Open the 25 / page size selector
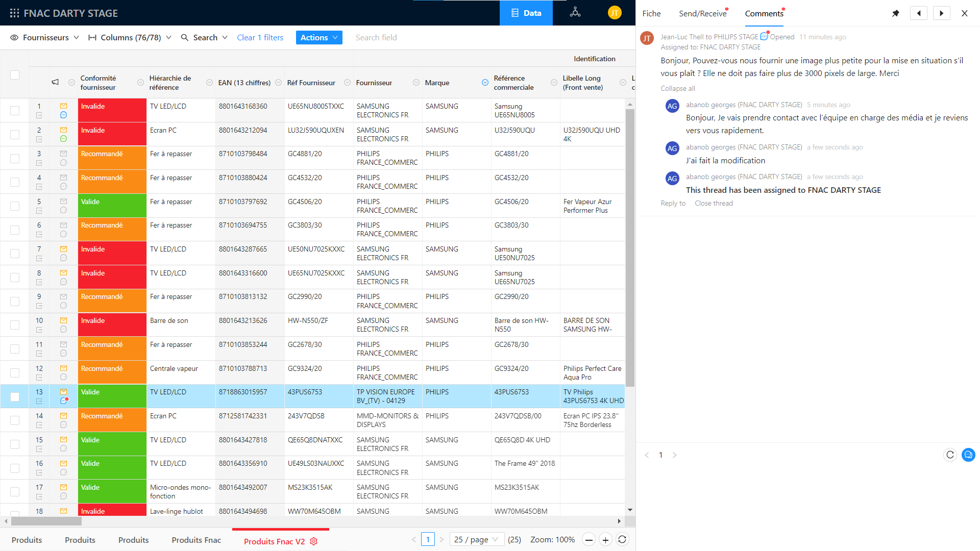Image resolution: width=980 pixels, height=551 pixels. pos(477,540)
